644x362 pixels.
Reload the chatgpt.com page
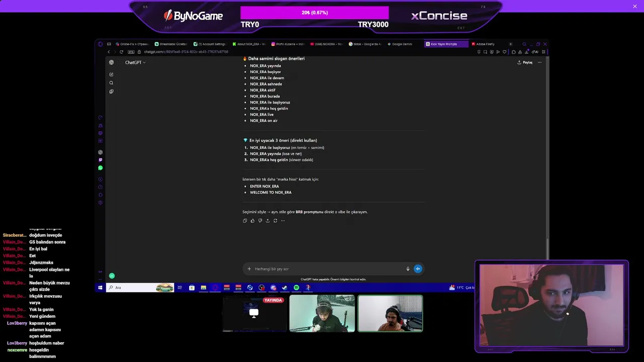(x=121, y=52)
